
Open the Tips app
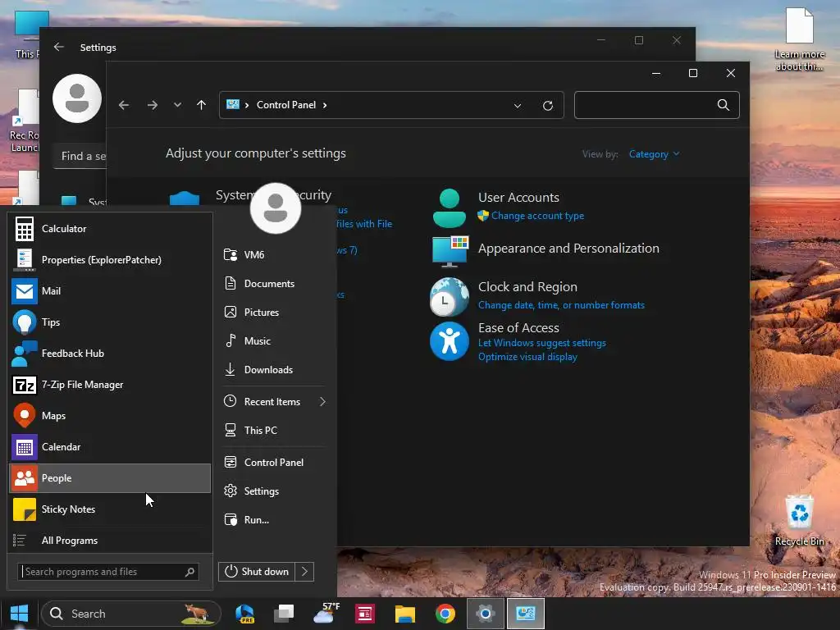point(110,322)
